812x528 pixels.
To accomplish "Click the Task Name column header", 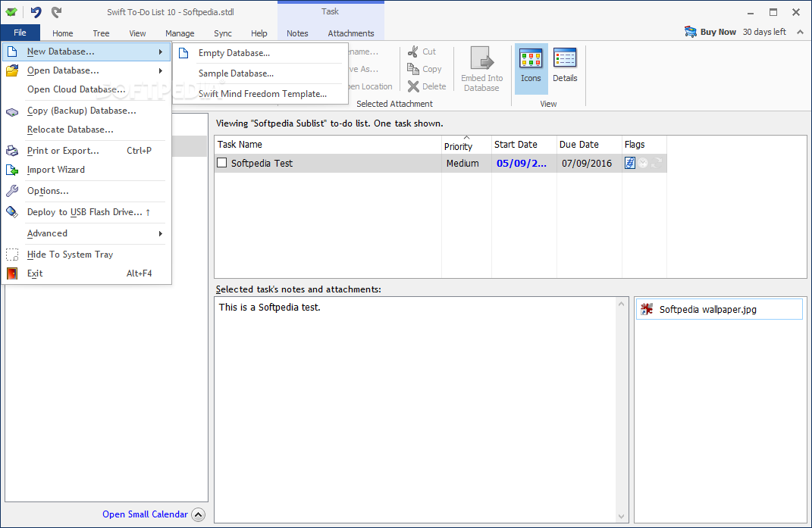I will 328,145.
